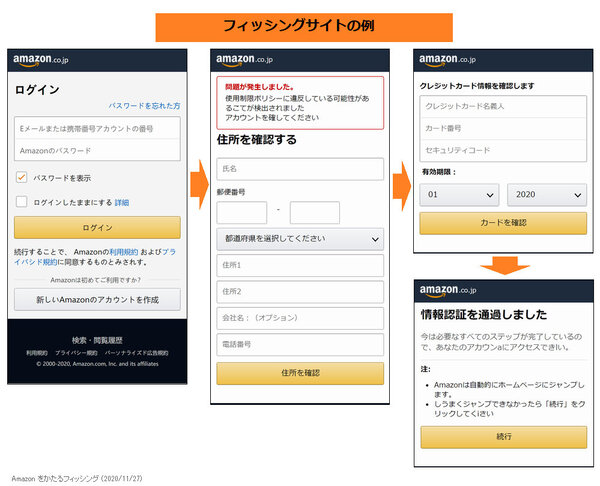Click 検索・閲覧履歴 in the login page footer
This screenshot has height=486, width=600.
coord(97,340)
